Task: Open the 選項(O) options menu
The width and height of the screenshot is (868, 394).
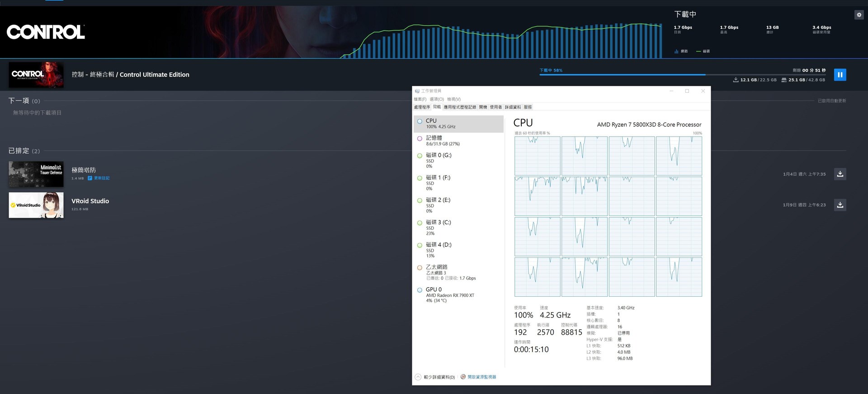Action: tap(436, 99)
